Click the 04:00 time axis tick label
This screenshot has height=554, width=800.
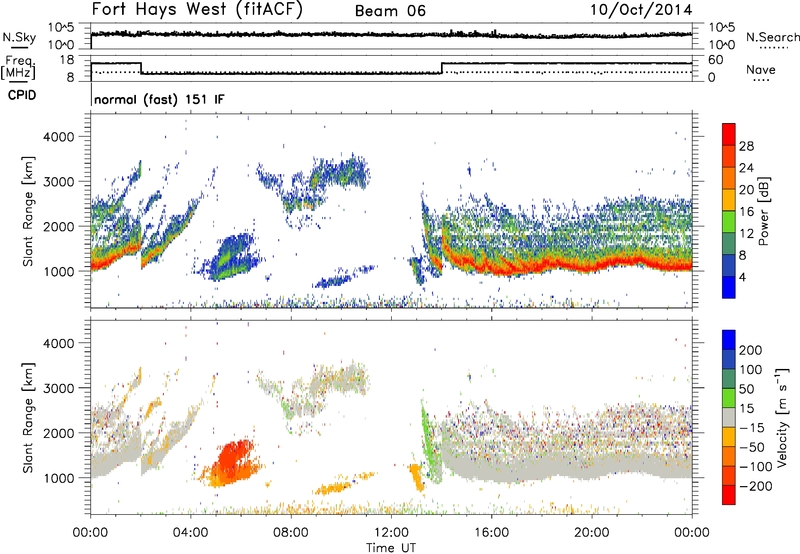pos(190,533)
